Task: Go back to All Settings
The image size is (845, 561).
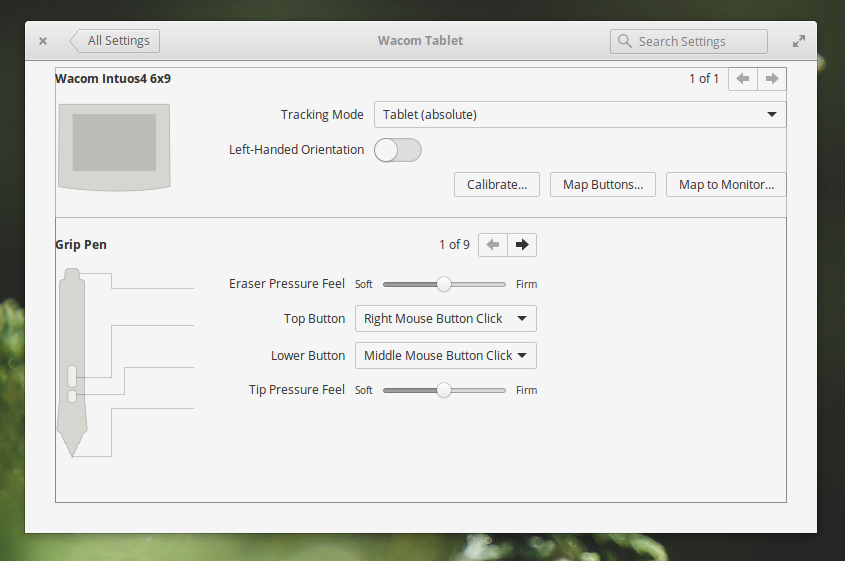Action: [x=115, y=41]
